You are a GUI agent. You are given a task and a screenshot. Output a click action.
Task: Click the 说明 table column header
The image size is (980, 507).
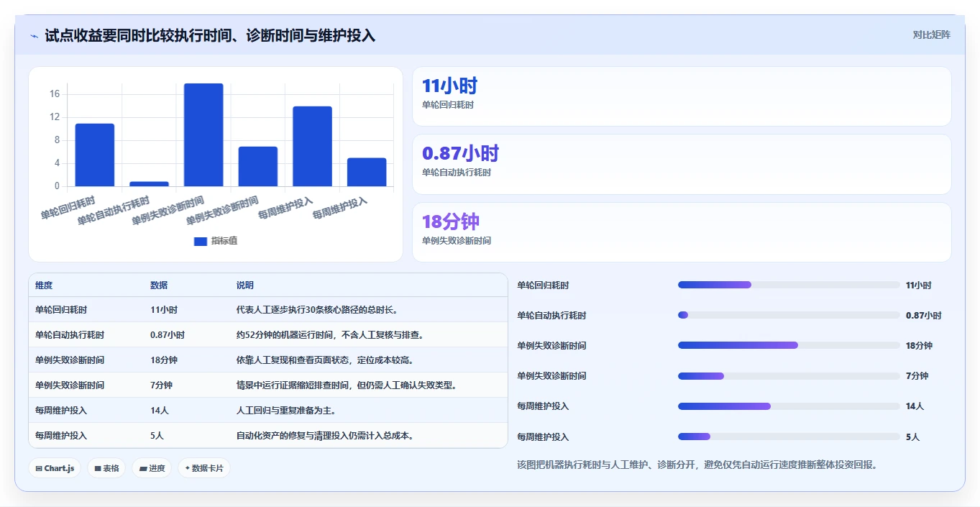[x=245, y=286]
